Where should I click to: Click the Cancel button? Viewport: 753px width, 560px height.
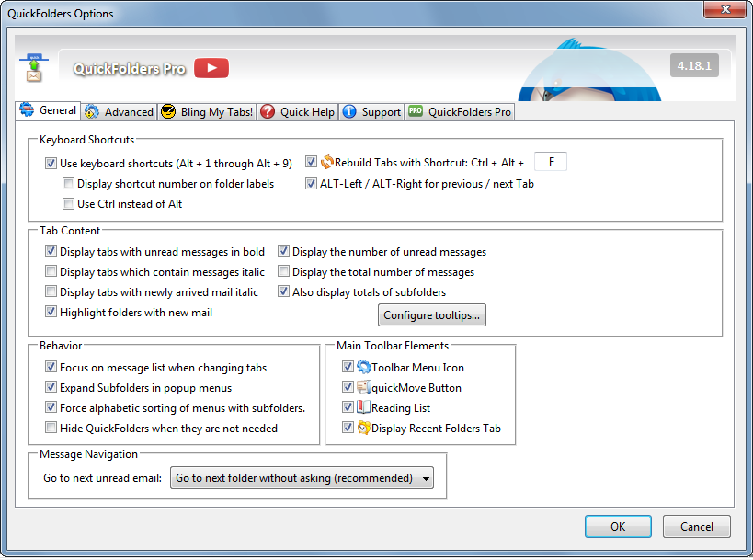(697, 526)
